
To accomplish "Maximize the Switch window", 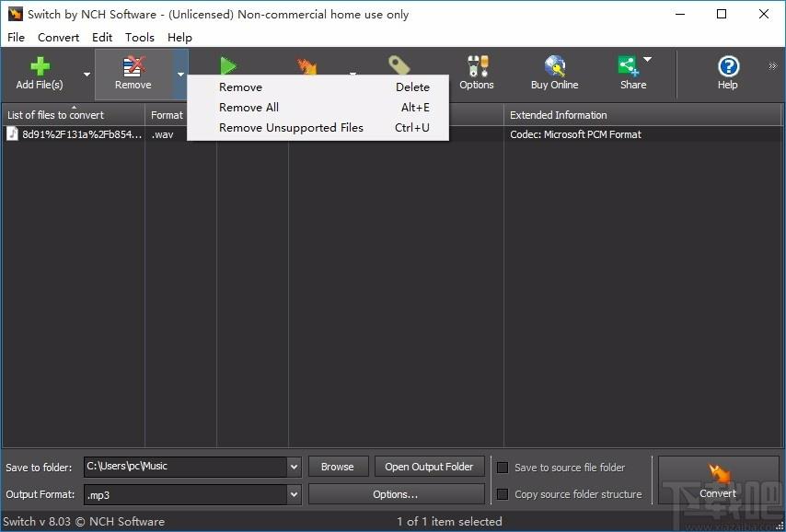I will click(722, 14).
